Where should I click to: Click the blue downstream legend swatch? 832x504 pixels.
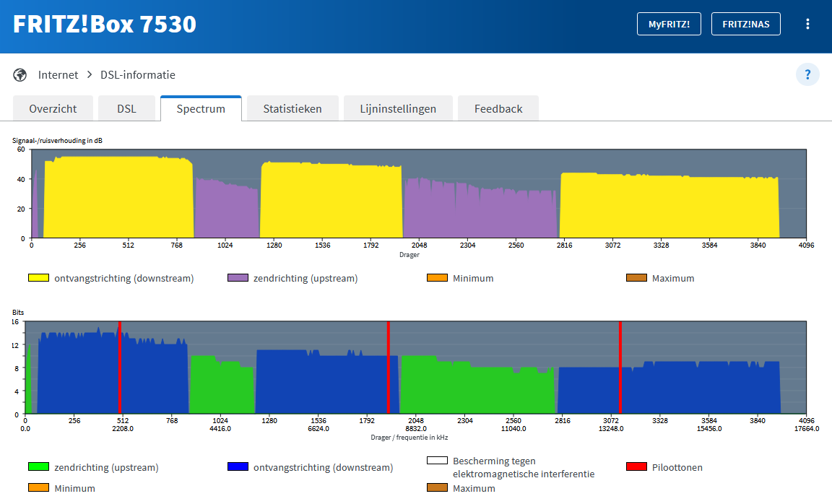pos(238,467)
